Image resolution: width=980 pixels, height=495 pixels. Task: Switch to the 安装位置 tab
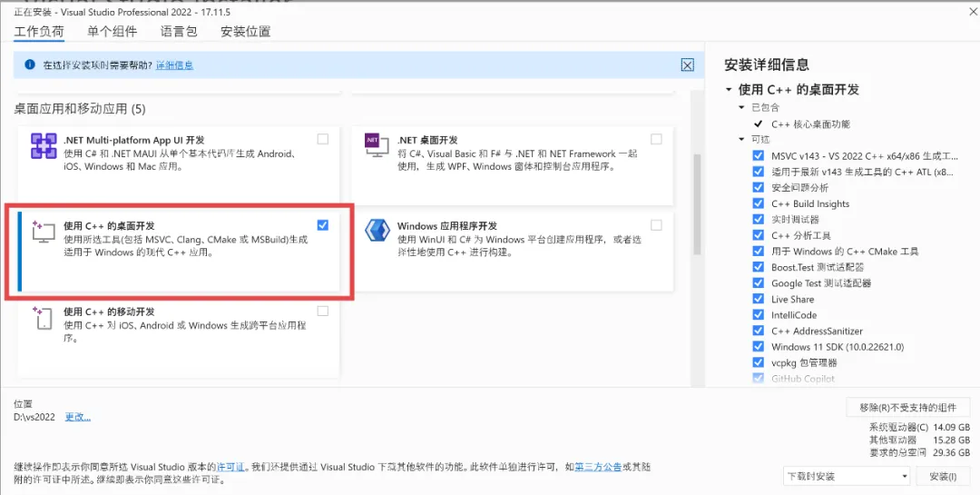246,31
